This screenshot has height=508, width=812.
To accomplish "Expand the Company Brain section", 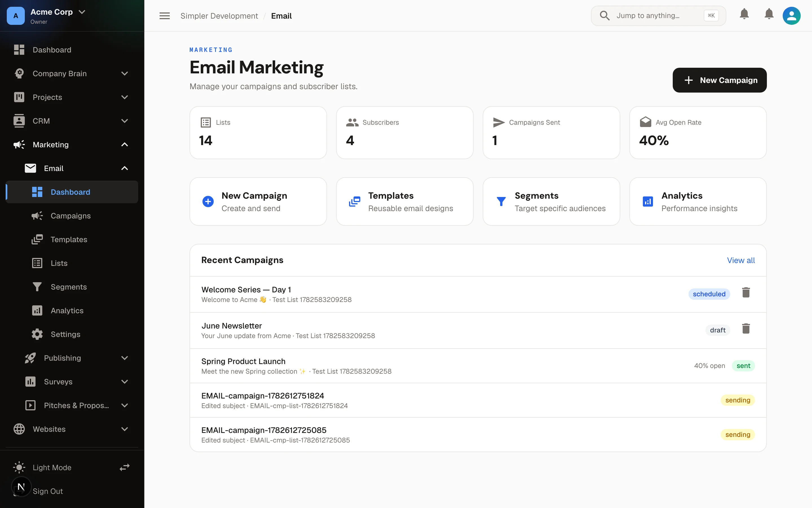I will coord(125,73).
